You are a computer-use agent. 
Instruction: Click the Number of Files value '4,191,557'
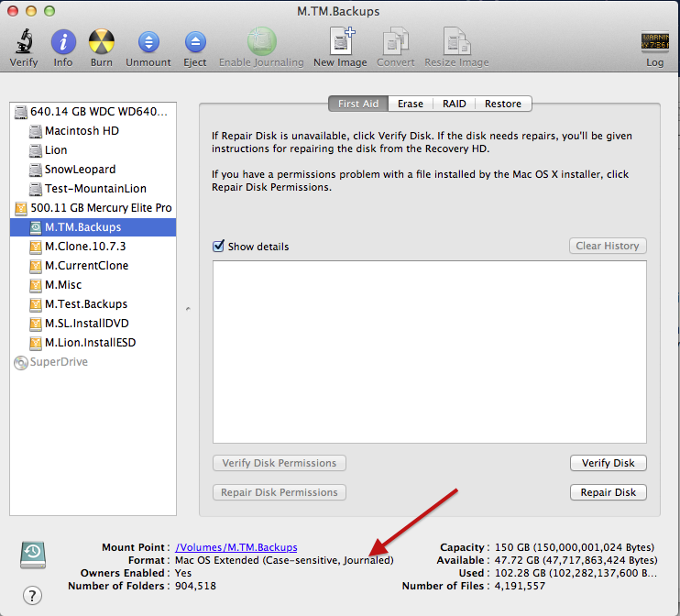click(520, 586)
